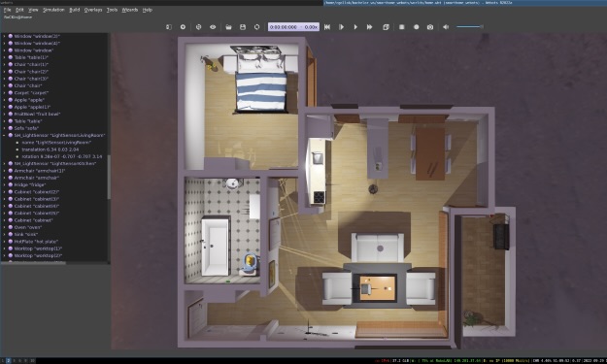
Task: Open the View menu
Action: 33,10
